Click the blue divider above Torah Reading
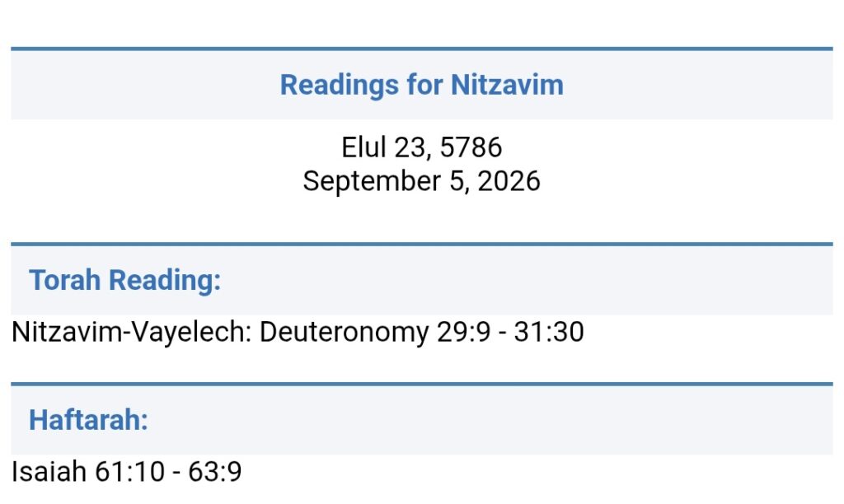 tap(421, 245)
